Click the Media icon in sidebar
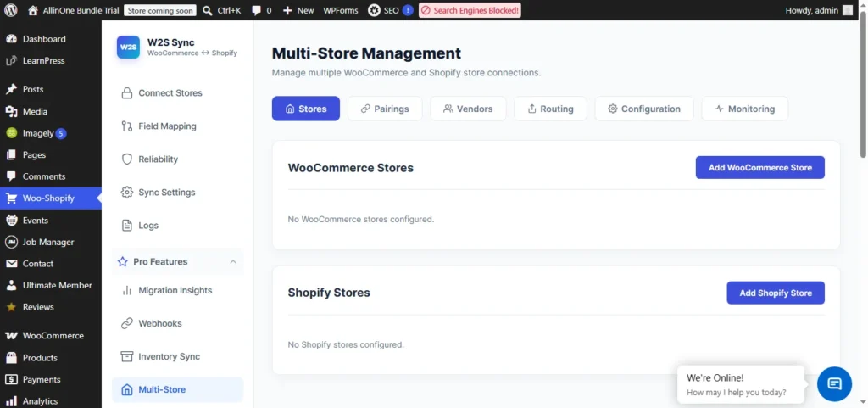Screen dimensions: 868x408 tap(11, 111)
